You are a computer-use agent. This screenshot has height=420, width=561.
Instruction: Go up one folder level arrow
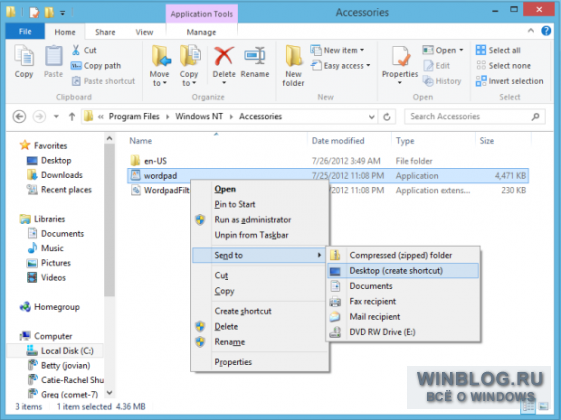point(72,117)
